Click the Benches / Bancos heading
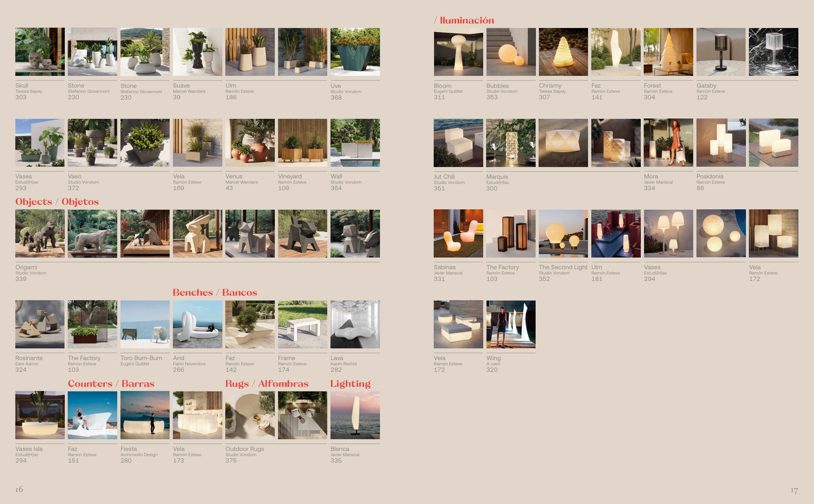The width and height of the screenshot is (814, 504). pyautogui.click(x=215, y=293)
